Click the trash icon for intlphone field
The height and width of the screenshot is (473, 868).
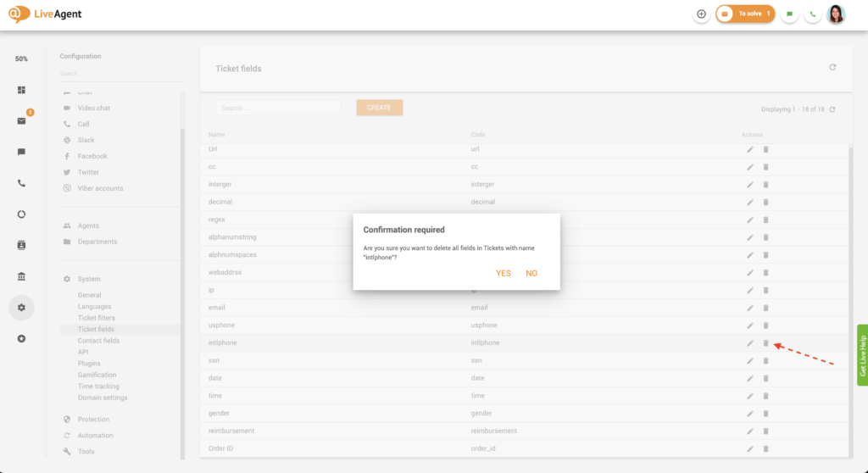tap(765, 343)
